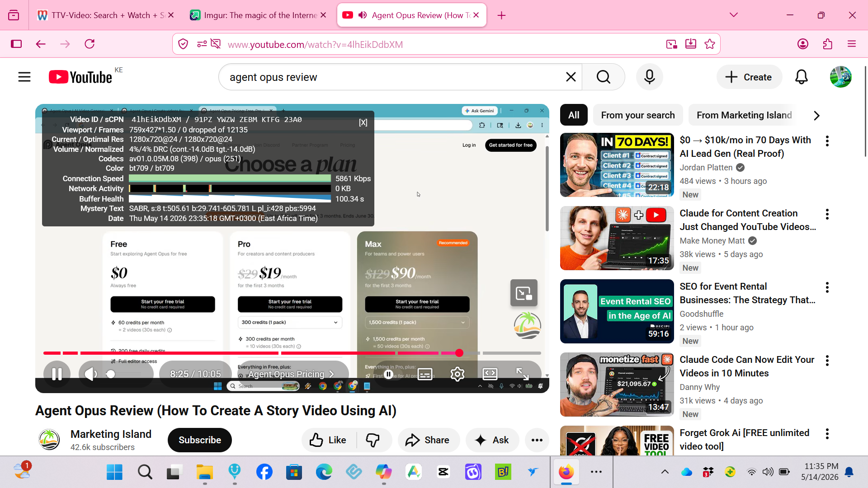868x488 pixels.
Task: Open the browser account icon
Action: pyautogui.click(x=803, y=44)
